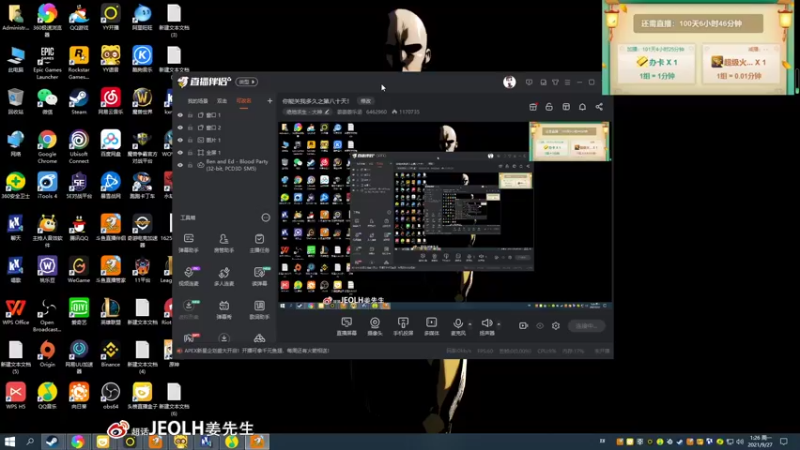800x450 pixels.
Task: Click the taskbar search magnifier
Action: tap(30, 441)
